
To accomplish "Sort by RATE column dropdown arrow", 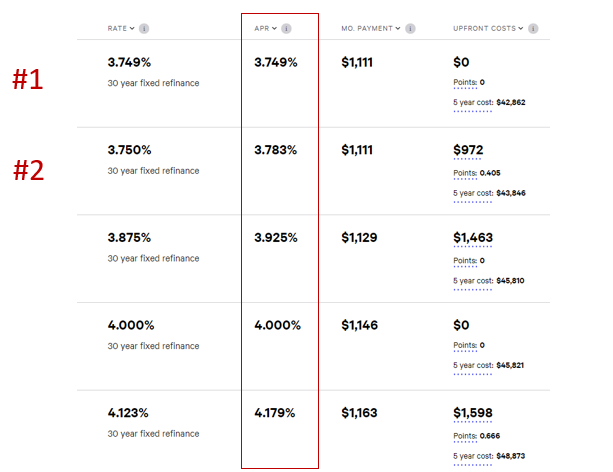I will pyautogui.click(x=132, y=29).
